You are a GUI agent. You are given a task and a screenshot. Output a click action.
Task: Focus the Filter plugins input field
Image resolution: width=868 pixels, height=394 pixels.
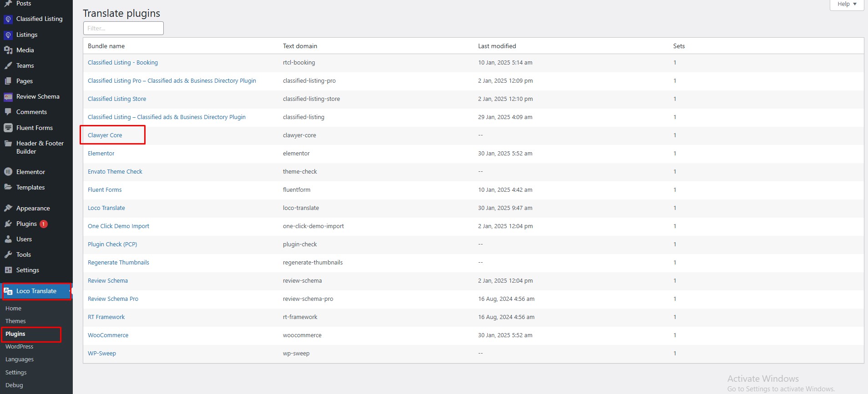pos(123,28)
